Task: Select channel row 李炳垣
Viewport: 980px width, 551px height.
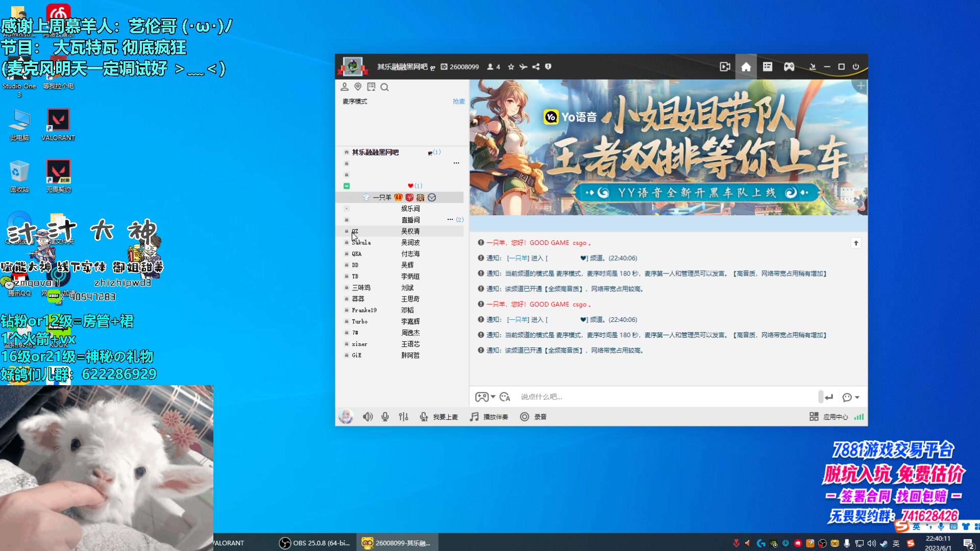Action: (x=400, y=276)
